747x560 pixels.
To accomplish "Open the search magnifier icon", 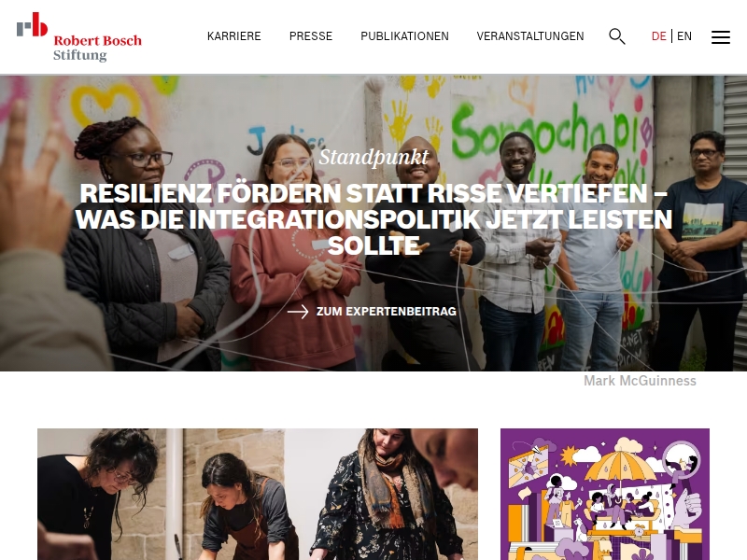I will tap(617, 36).
